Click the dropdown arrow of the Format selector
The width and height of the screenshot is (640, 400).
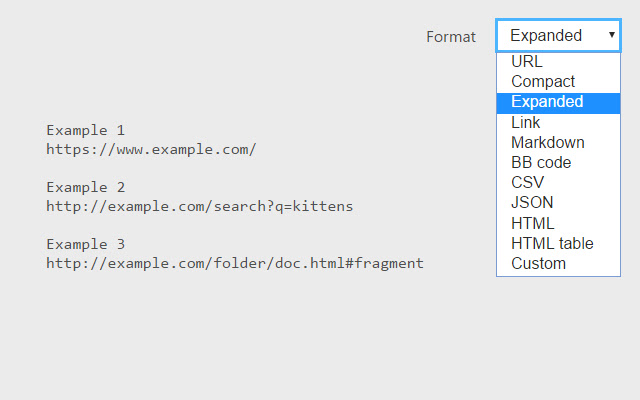click(611, 35)
